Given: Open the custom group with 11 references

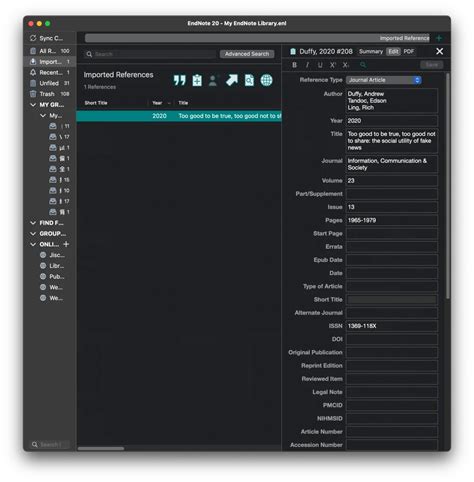Looking at the screenshot, I should click(x=59, y=126).
